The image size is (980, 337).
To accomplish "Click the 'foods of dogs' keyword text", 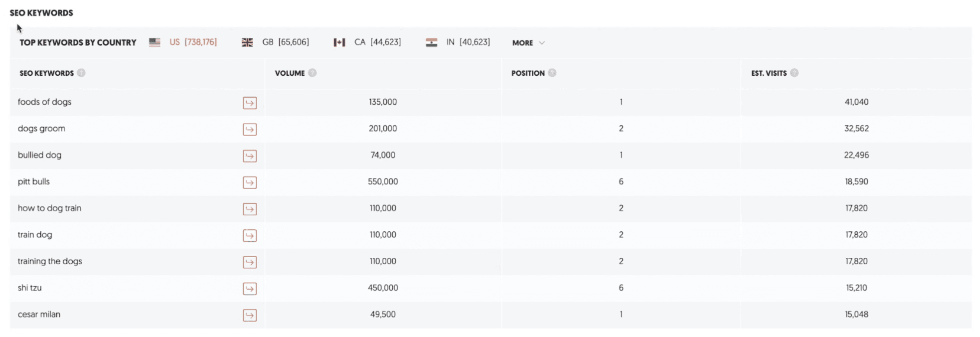I will click(x=44, y=102).
